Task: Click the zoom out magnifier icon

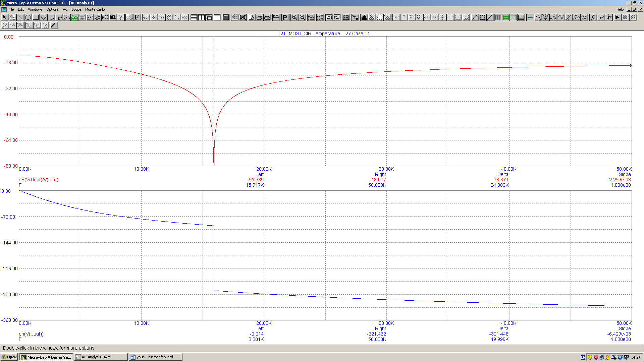Action: [302, 17]
